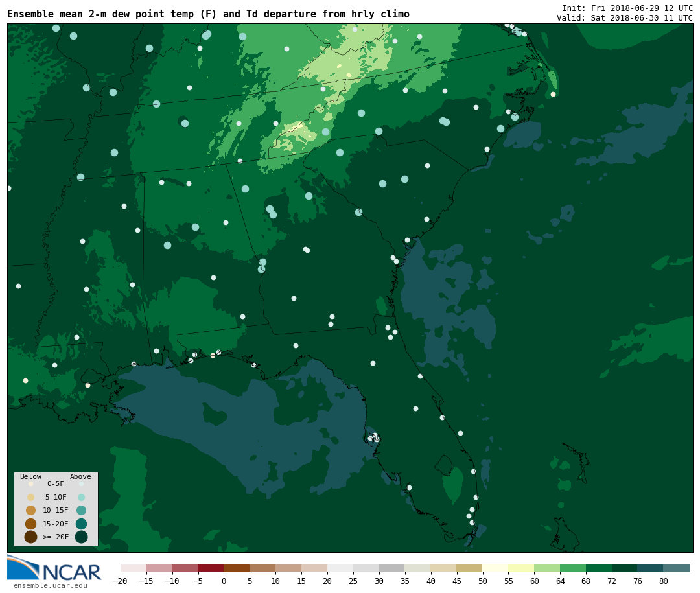Click the 10 to 15 colorbar swatch
700x593 pixels.
(288, 568)
